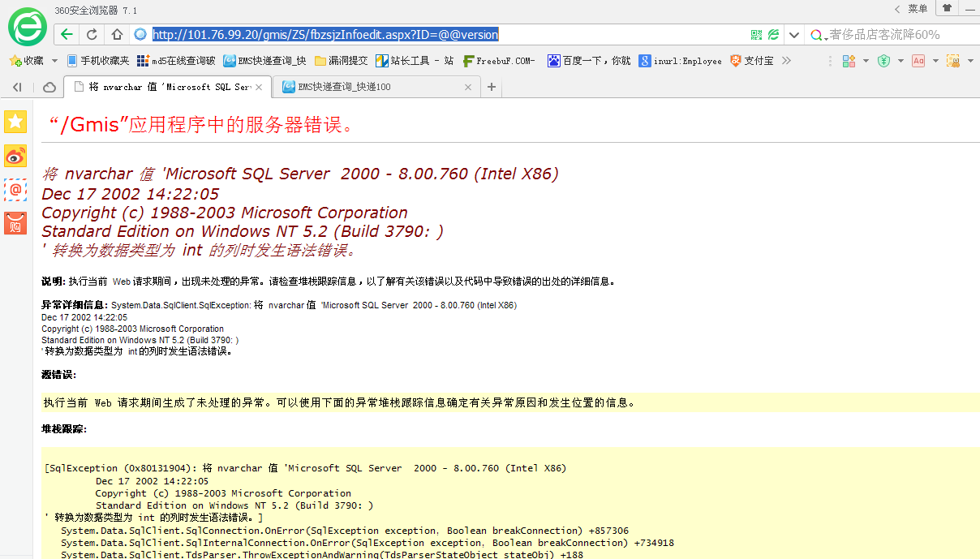
Task: Expand the address bar history dropdown
Action: (795, 35)
